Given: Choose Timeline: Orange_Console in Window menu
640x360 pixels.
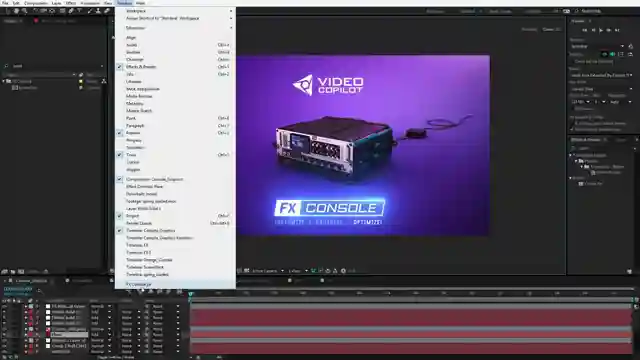Looking at the screenshot, I should (175, 260).
